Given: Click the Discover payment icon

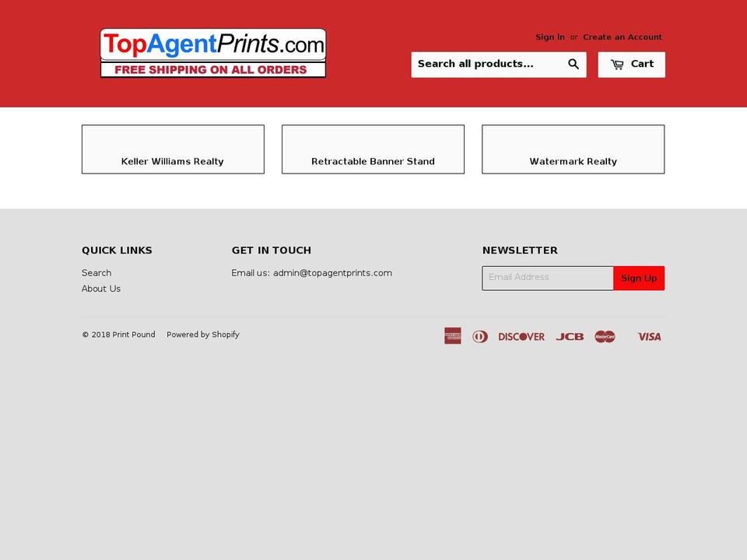Looking at the screenshot, I should point(521,337).
